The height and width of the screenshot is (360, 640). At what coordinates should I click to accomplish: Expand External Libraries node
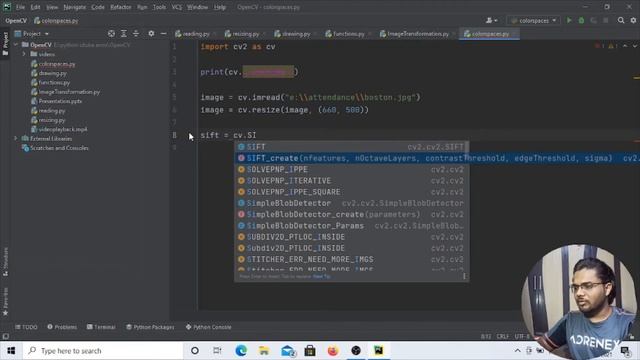coord(16,138)
